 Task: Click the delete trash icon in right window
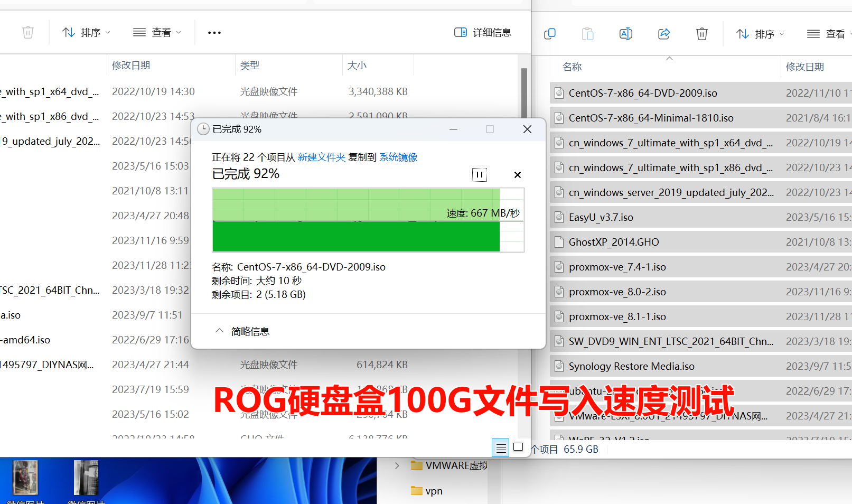(701, 34)
